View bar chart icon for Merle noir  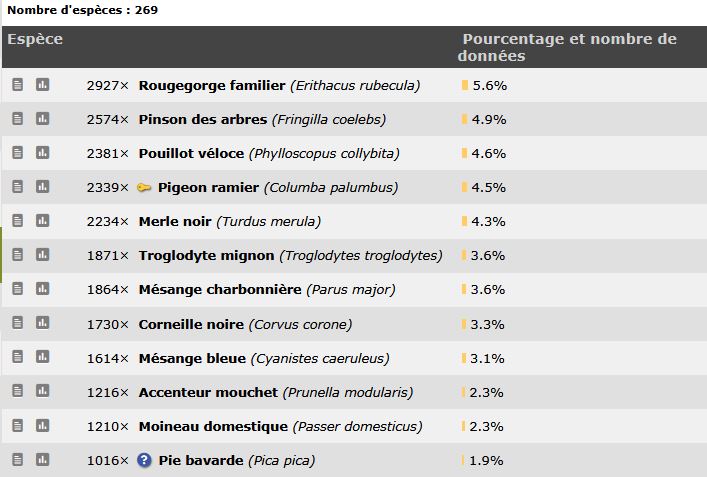click(x=42, y=220)
